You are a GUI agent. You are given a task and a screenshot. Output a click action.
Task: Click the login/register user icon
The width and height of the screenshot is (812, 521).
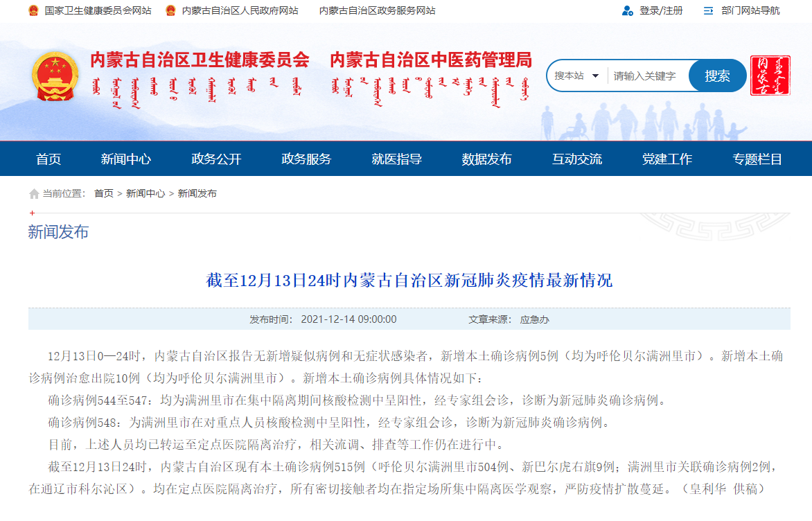(x=628, y=10)
